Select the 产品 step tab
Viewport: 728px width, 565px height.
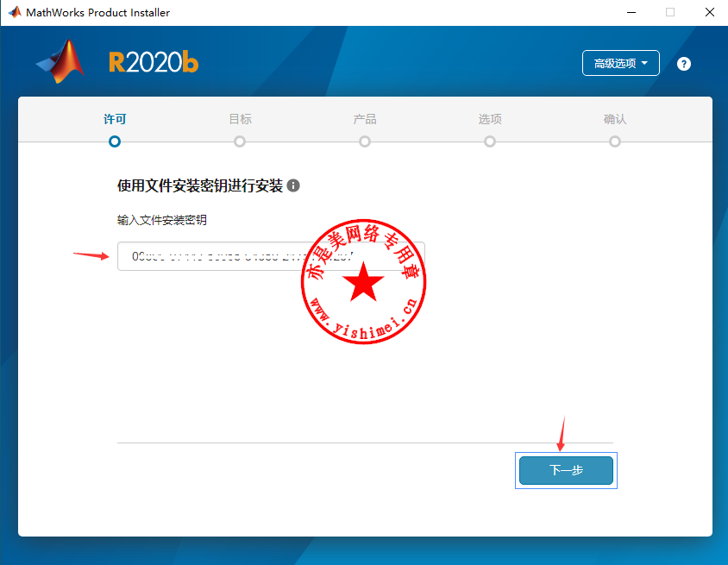click(x=365, y=119)
